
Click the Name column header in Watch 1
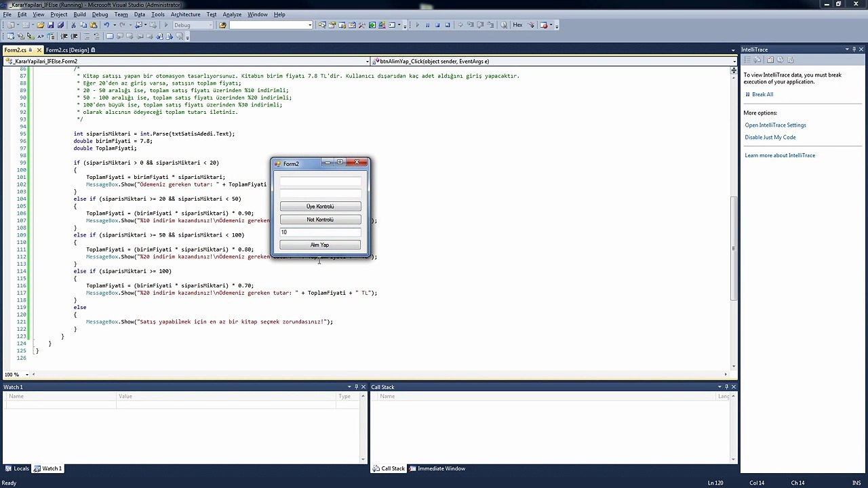coord(61,396)
